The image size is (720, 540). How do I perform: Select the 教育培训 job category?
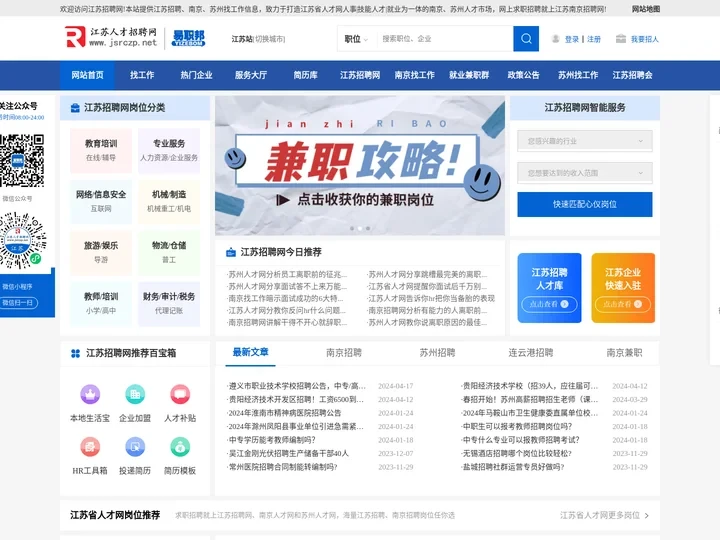point(101,150)
